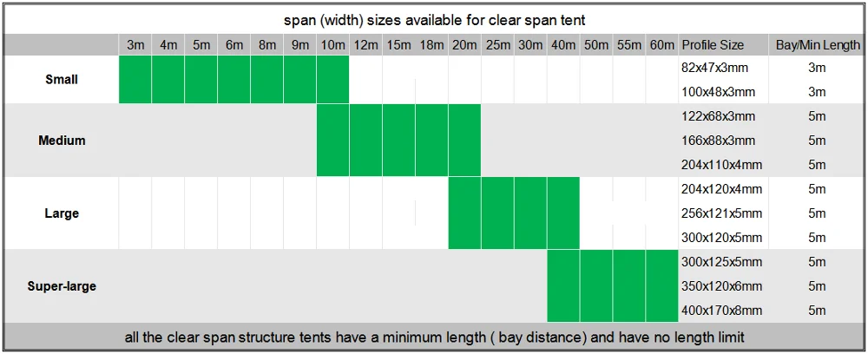Select the 256x121x5mm profile size
The height and width of the screenshot is (354, 868).
722,213
